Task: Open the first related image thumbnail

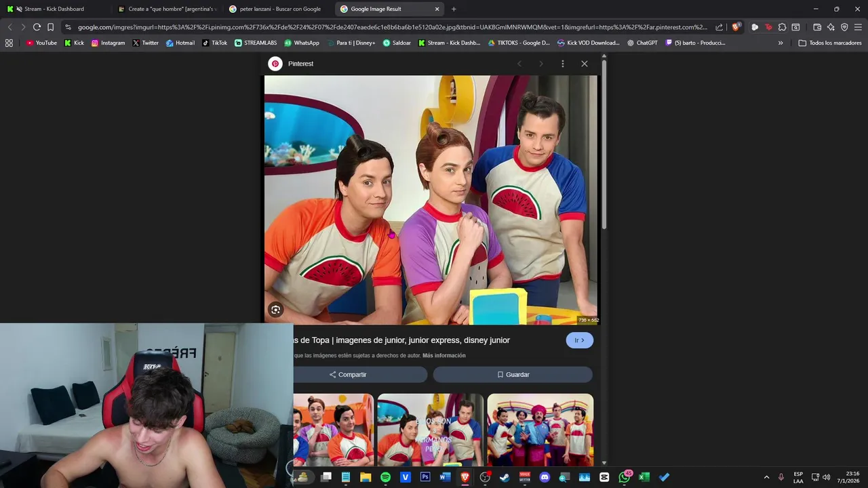Action: pyautogui.click(x=333, y=429)
